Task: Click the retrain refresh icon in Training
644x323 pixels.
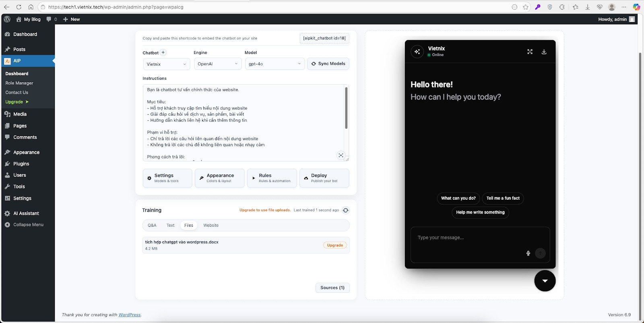Action: click(345, 210)
